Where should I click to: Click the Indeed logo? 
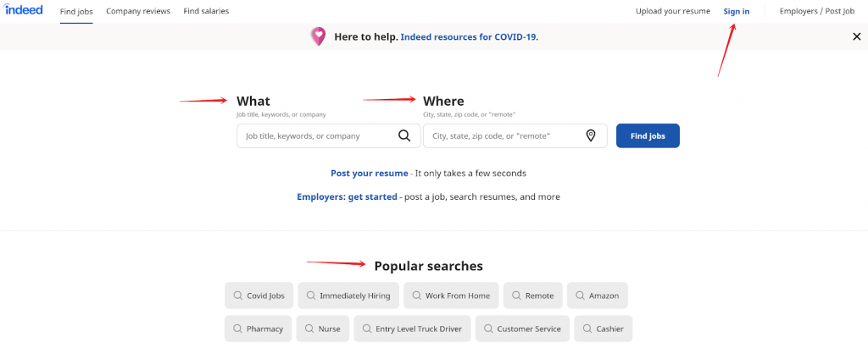24,10
